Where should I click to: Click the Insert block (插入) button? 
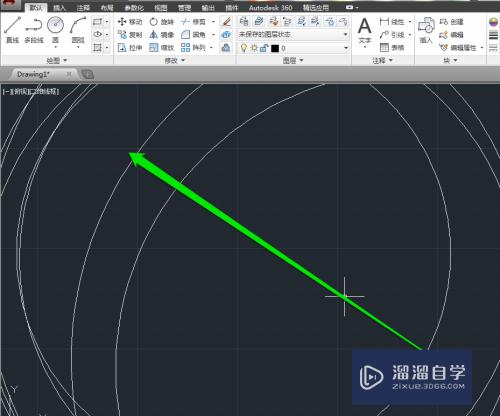click(x=426, y=30)
